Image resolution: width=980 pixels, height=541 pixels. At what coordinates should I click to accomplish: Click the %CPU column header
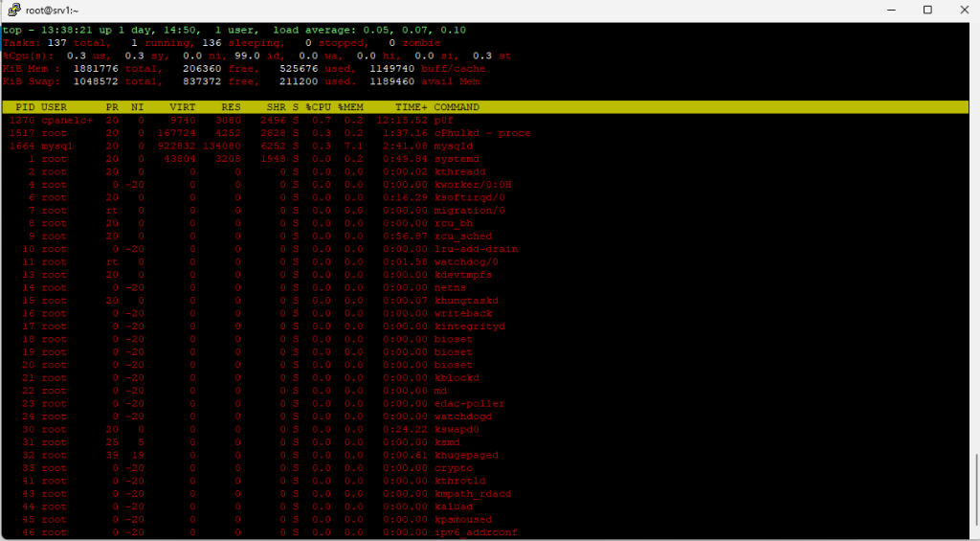click(x=318, y=107)
